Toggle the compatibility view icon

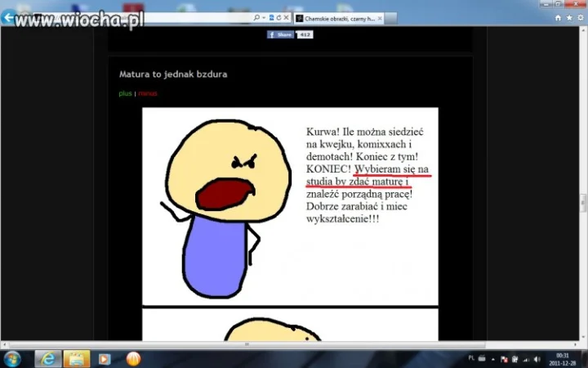(x=271, y=18)
